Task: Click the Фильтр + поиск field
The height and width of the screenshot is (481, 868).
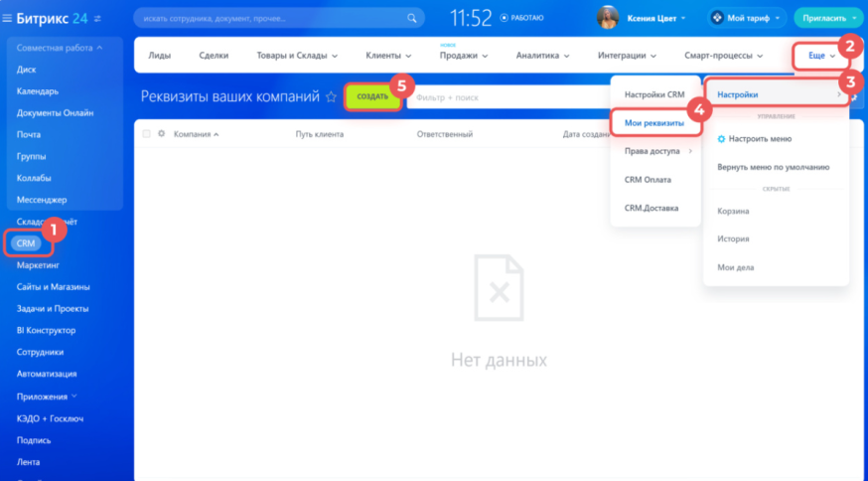Action: (x=509, y=97)
